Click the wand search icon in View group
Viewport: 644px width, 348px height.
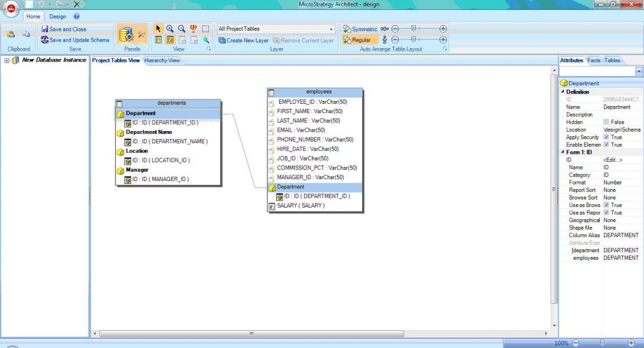(x=206, y=40)
